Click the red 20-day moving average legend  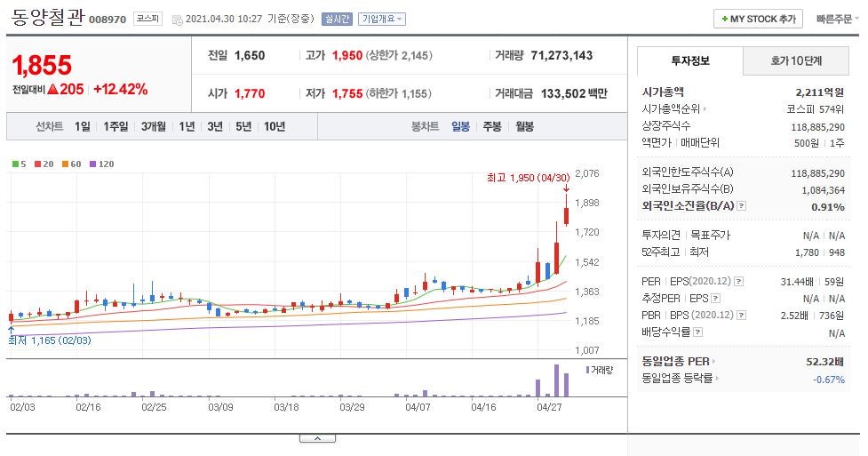click(44, 164)
